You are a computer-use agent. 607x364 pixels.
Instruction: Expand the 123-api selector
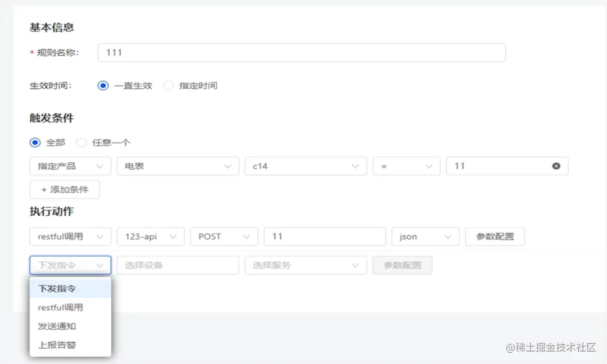click(150, 236)
